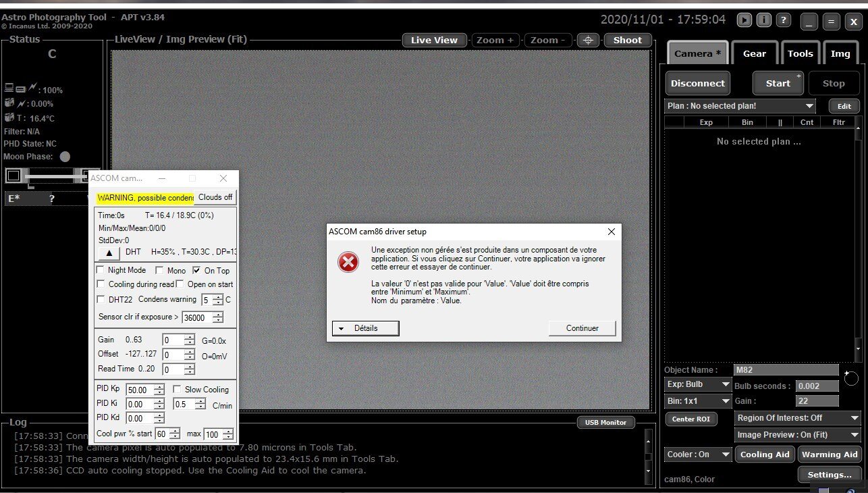The height and width of the screenshot is (493, 868).
Task: Click the Sensor clr exposure spinner arrows
Action: pyautogui.click(x=217, y=317)
